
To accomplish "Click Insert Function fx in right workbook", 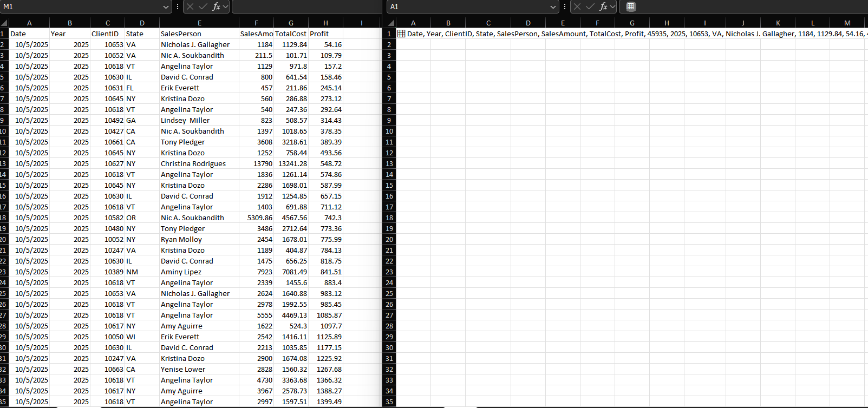I will coord(603,6).
